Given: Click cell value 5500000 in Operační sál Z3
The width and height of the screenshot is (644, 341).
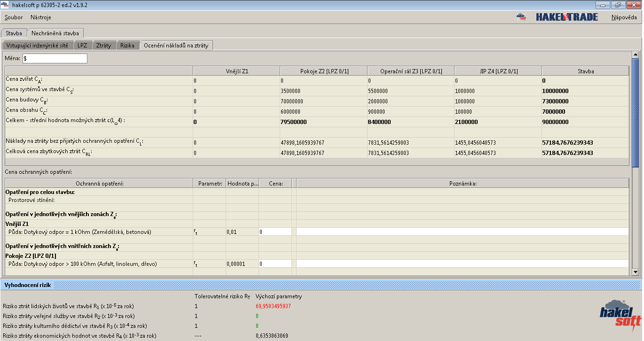Looking at the screenshot, I should tap(378, 91).
